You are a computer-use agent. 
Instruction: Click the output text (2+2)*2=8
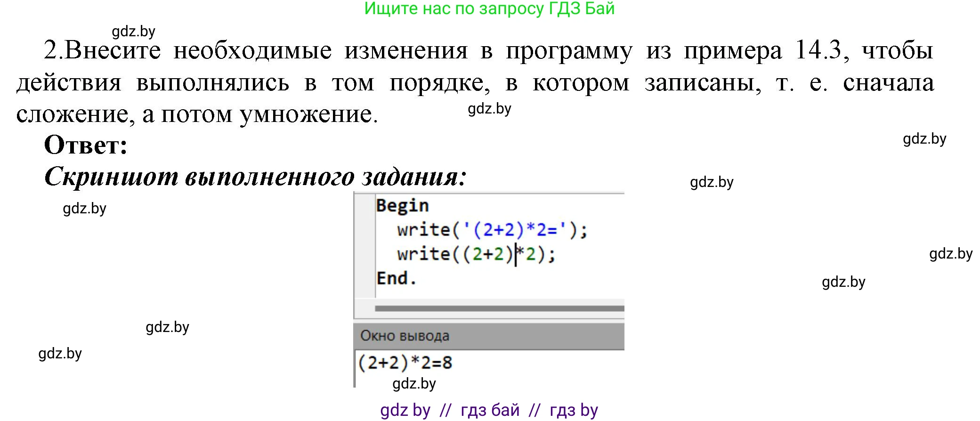pyautogui.click(x=405, y=363)
